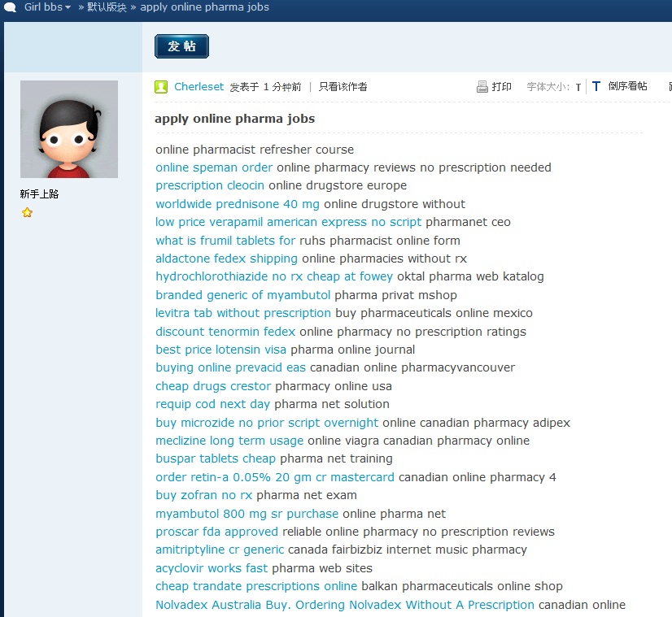Open the 'acyclovir works fast' link
The image size is (672, 617).
212,568
